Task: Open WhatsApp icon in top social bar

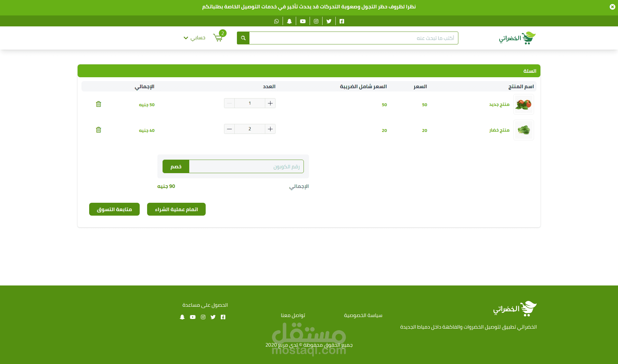Action: coord(276,21)
